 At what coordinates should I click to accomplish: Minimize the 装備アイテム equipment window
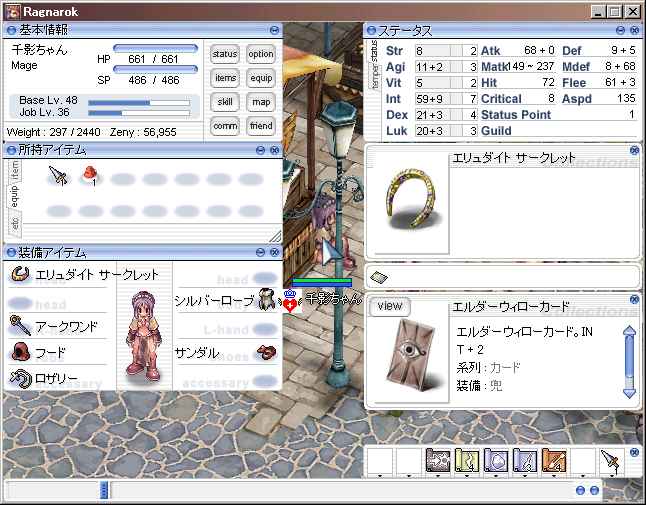260,252
